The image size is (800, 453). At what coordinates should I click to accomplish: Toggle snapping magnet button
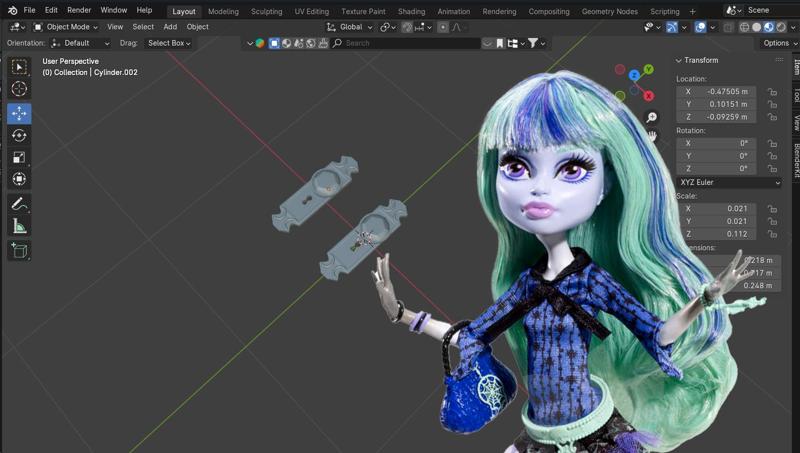pos(407,27)
